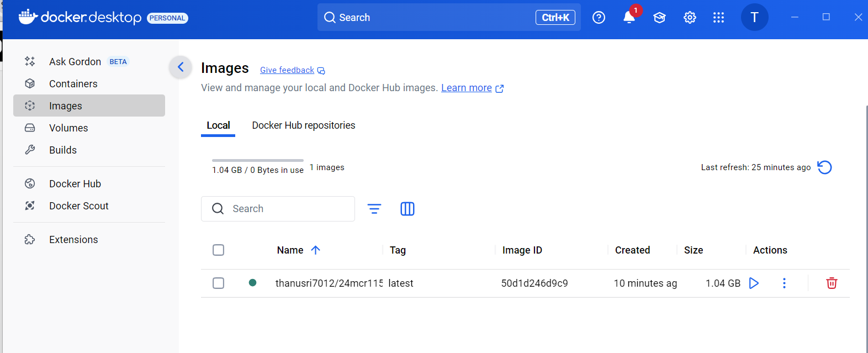
Task: Open the Ask Gordon assistant
Action: [89, 61]
